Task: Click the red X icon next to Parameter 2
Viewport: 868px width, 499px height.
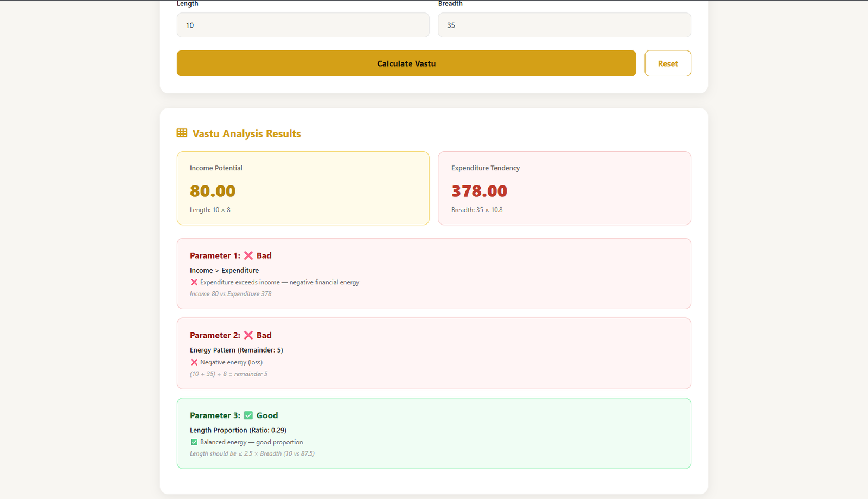Action: point(249,335)
